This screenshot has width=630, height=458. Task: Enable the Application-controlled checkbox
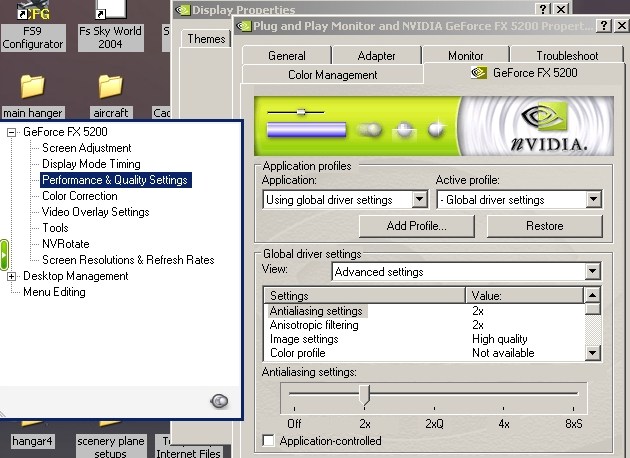[267, 441]
